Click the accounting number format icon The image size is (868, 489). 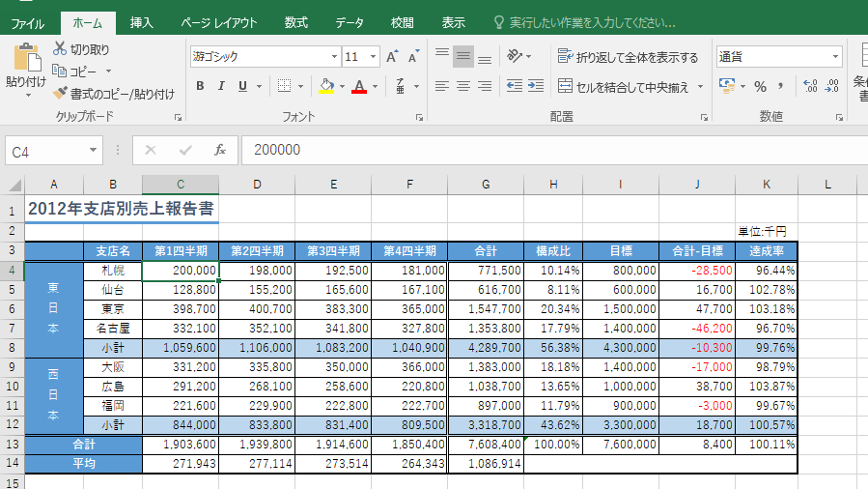[x=727, y=86]
